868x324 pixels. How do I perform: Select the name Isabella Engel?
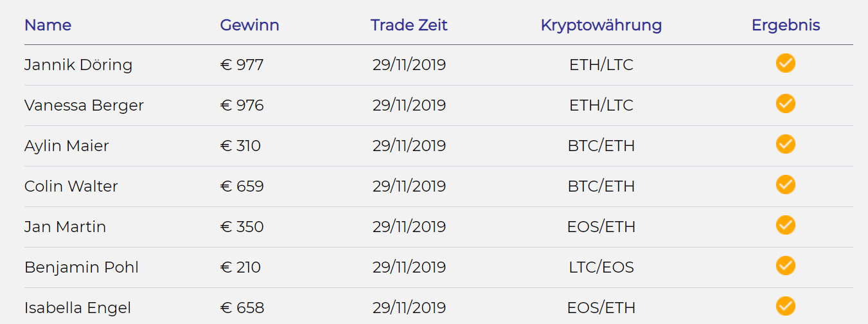click(78, 309)
